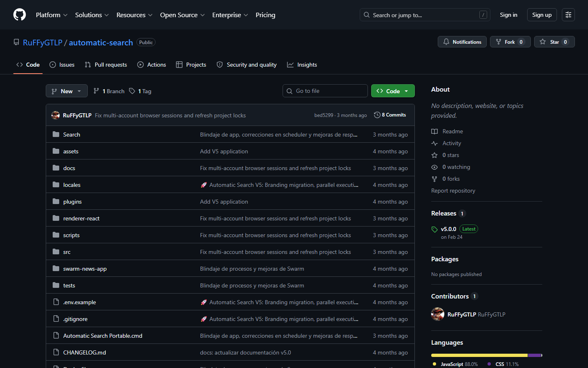Fork the automatic-search repository

pos(510,42)
